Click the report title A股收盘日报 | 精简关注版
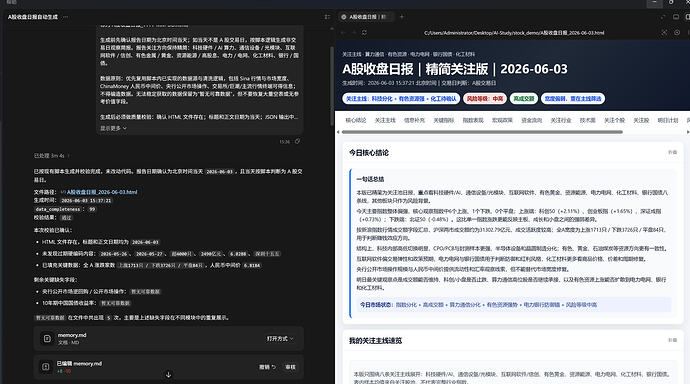690x384 pixels. (x=455, y=69)
